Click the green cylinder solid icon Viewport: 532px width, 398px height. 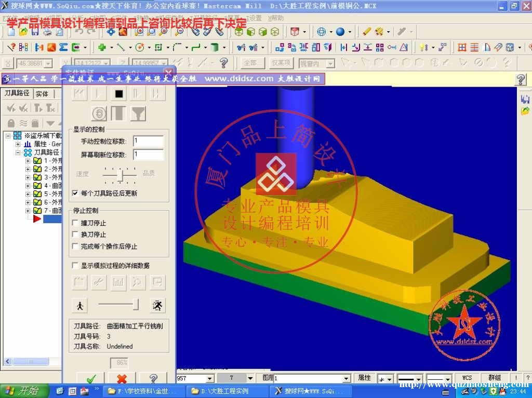point(215,47)
